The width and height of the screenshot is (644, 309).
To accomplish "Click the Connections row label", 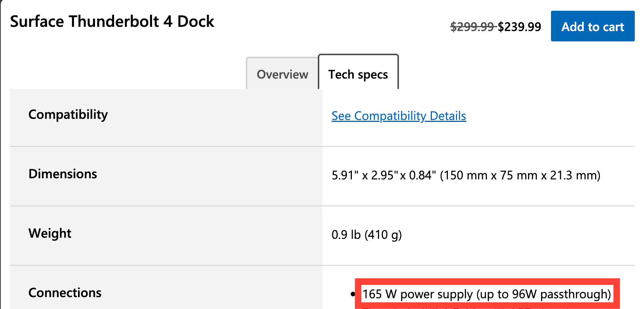I will [x=65, y=293].
